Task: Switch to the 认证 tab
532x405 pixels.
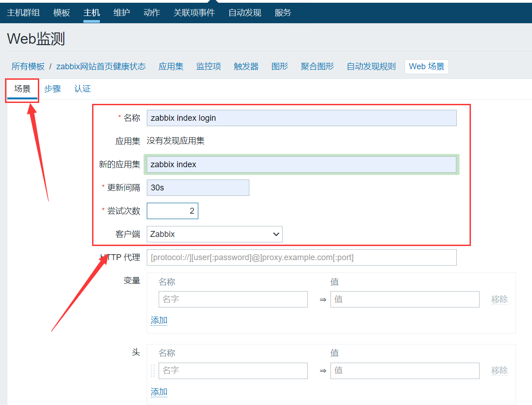Action: point(83,89)
